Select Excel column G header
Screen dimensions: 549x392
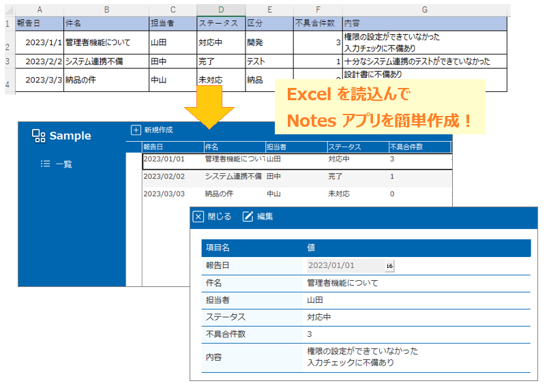pos(425,10)
